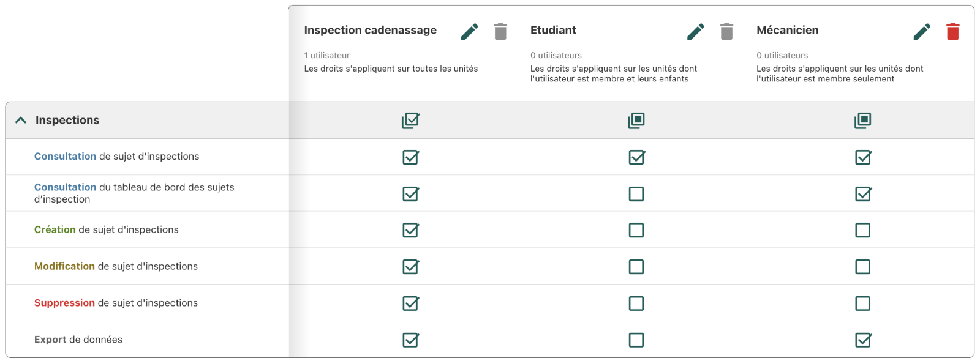This screenshot has width=980, height=361.
Task: Click the Inspections section header label
Action: [67, 121]
